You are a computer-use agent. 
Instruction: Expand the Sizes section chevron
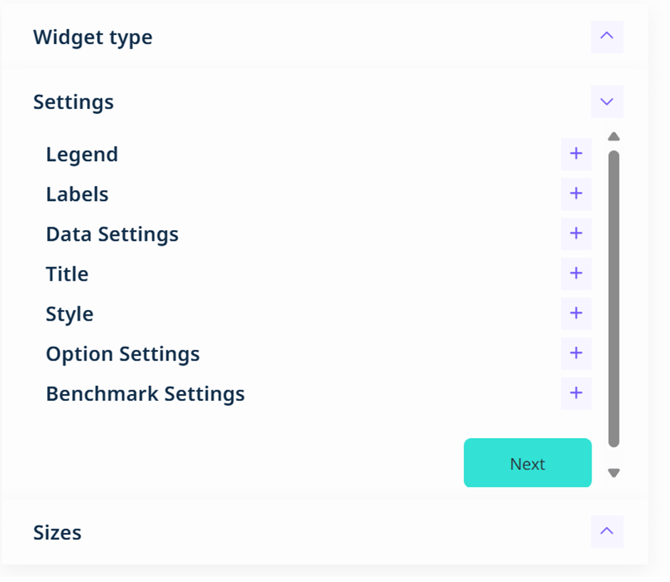pos(606,532)
